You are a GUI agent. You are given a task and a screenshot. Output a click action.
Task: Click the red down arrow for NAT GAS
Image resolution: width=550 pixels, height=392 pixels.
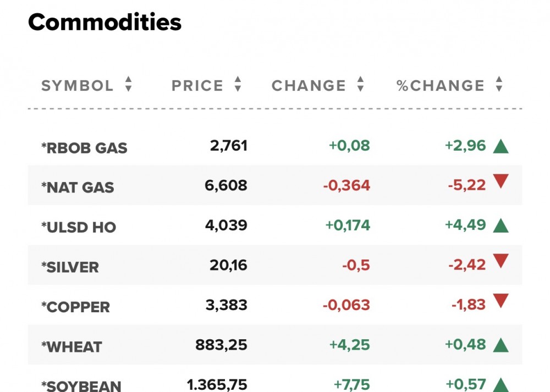tap(501, 181)
